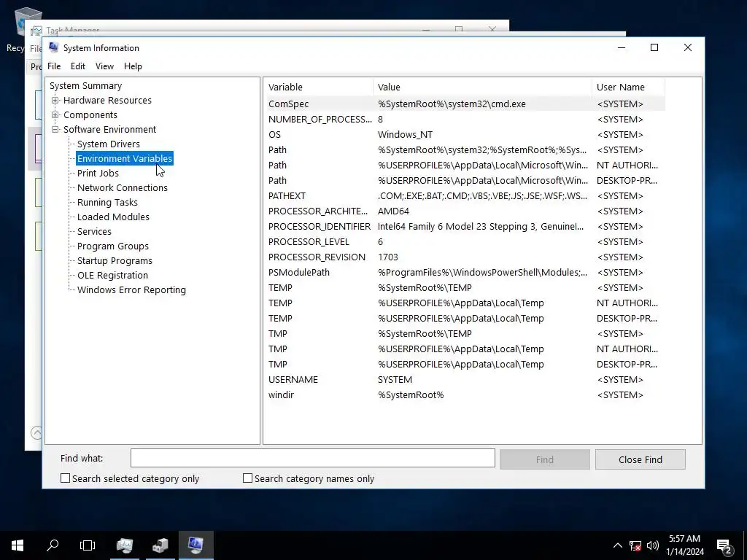Show hidden tray icons chevron
Screen dimensions: 747x560
617,545
